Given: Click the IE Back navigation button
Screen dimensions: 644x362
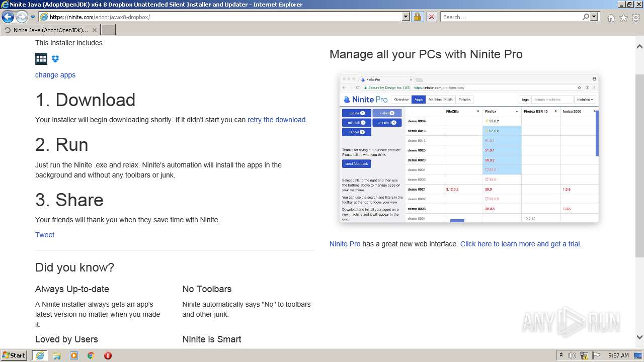Looking at the screenshot, I should point(8,17).
